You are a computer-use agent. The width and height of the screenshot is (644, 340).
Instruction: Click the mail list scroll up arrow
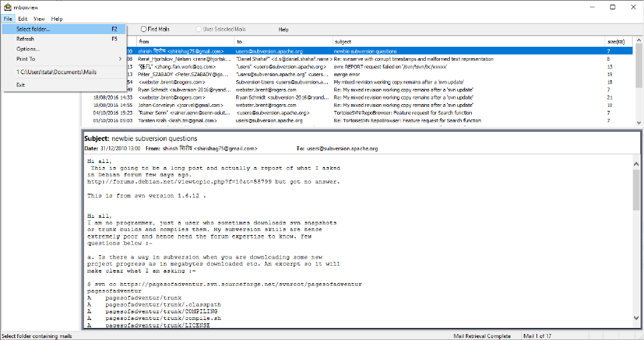pos(639,40)
